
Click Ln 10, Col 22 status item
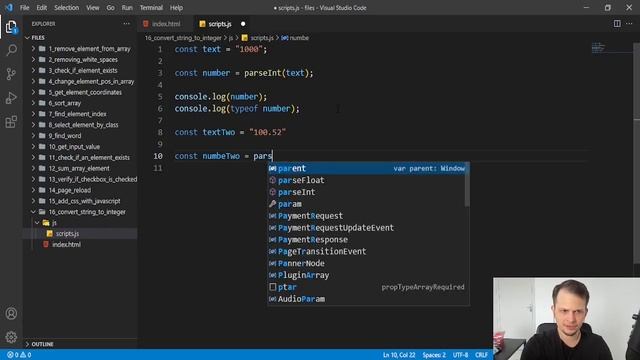click(399, 355)
